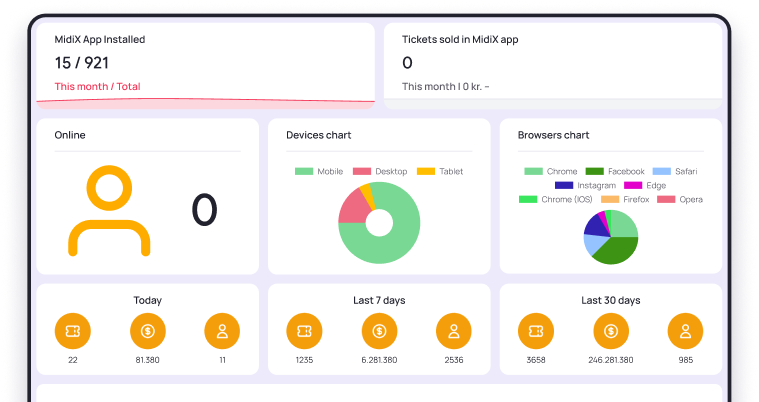Click the orange user icon in Online card

109,211
